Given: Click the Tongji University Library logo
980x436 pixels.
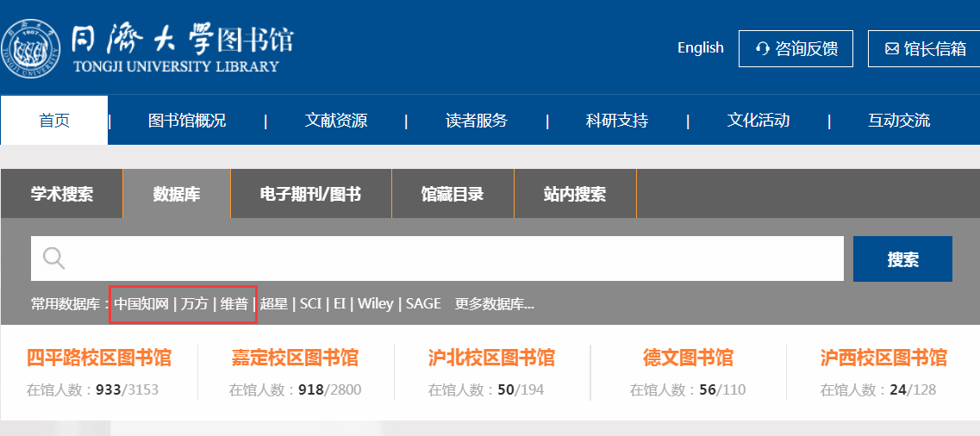Looking at the screenshot, I should tap(147, 47).
